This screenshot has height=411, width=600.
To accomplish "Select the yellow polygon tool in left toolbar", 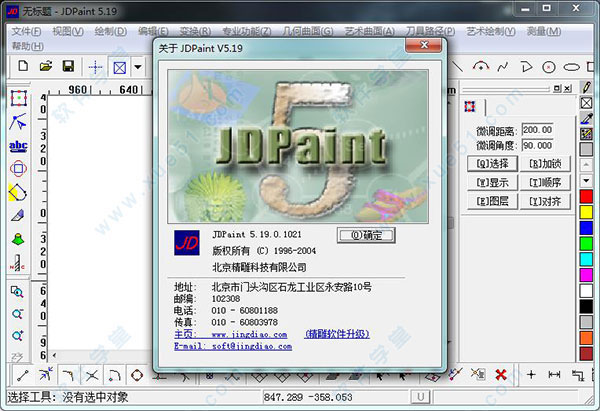I will [18, 192].
